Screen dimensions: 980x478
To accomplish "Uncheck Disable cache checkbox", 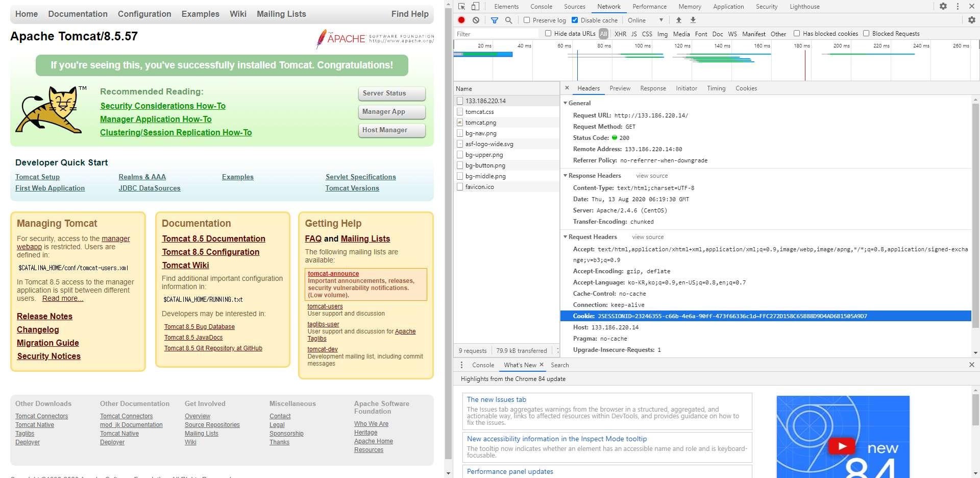I will point(575,20).
